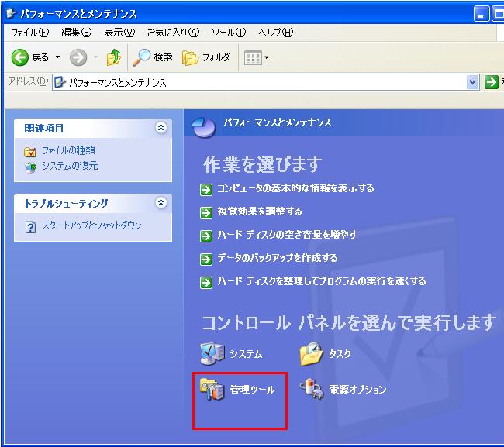Click the help question mark icon
Image resolution: width=504 pixels, height=447 pixels.
(x=30, y=227)
